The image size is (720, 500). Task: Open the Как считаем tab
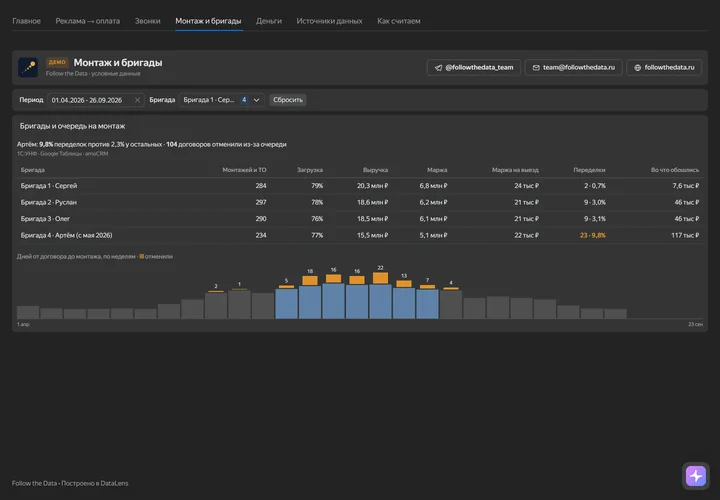coord(399,21)
